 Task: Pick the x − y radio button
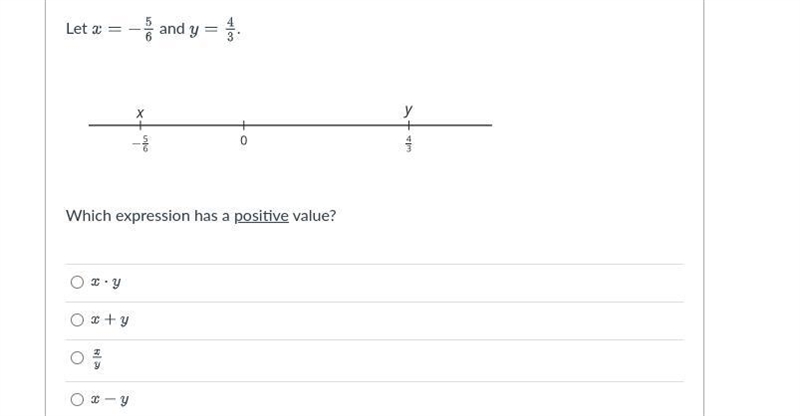(77, 399)
